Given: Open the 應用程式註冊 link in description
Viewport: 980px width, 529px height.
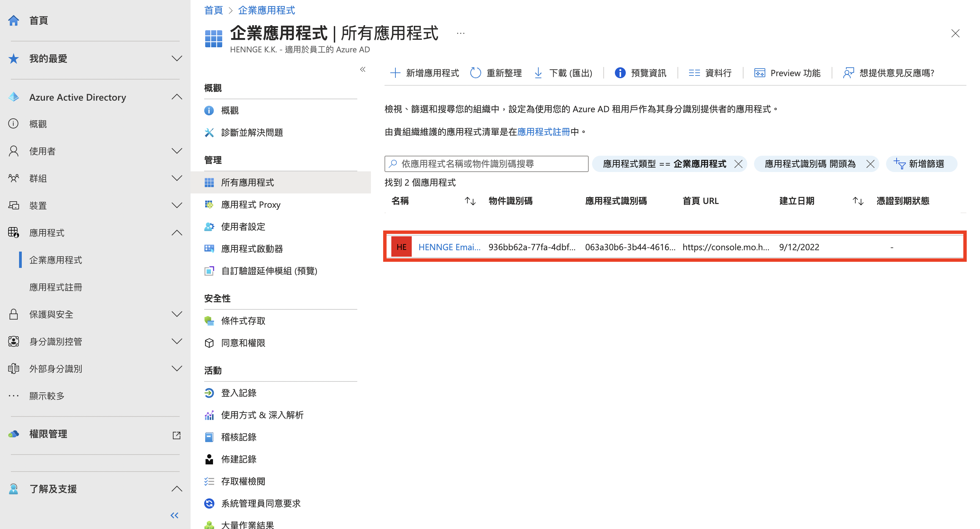Looking at the screenshot, I should point(544,132).
